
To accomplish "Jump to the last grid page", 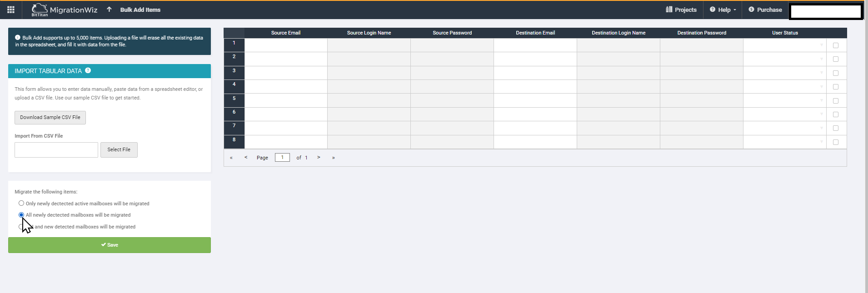I will pyautogui.click(x=333, y=158).
